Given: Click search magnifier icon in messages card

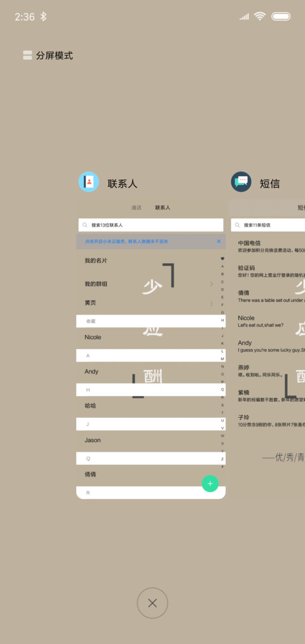Looking at the screenshot, I should [x=237, y=225].
